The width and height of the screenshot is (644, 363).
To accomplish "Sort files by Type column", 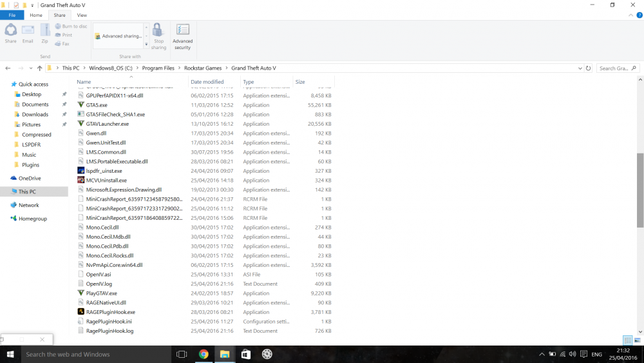I will [x=249, y=82].
